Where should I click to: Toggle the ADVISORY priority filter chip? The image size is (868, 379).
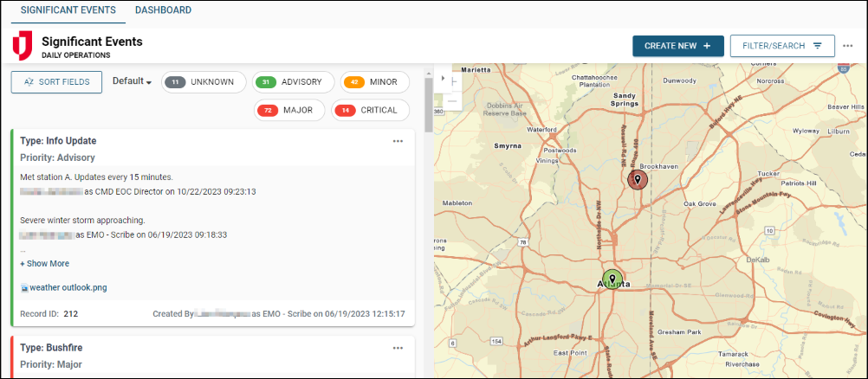pyautogui.click(x=293, y=82)
